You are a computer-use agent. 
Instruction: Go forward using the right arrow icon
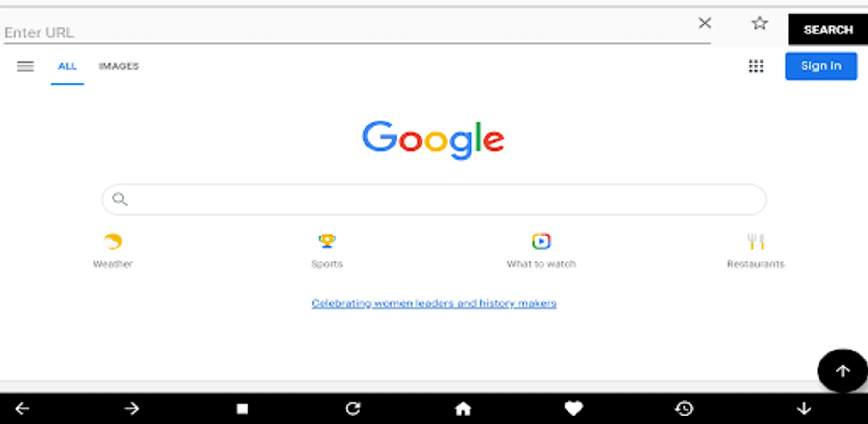pyautogui.click(x=132, y=408)
